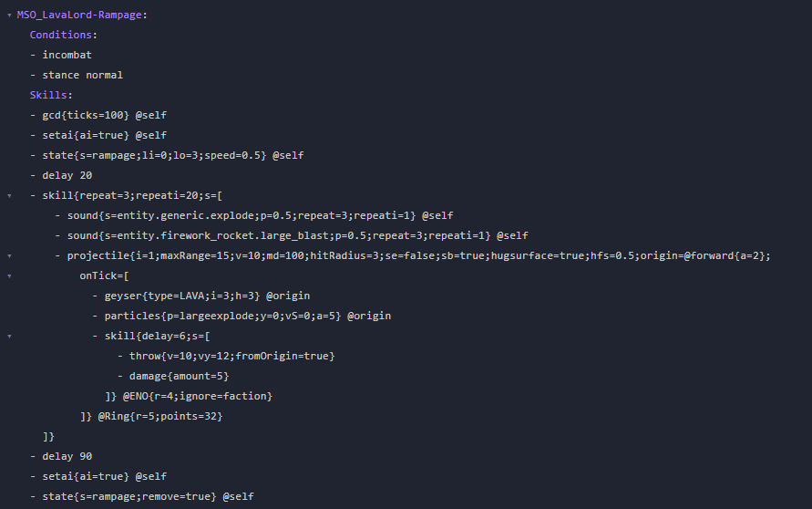Click the geyser{type=LAVA line
Screen dimensions: 812x509
182,296
